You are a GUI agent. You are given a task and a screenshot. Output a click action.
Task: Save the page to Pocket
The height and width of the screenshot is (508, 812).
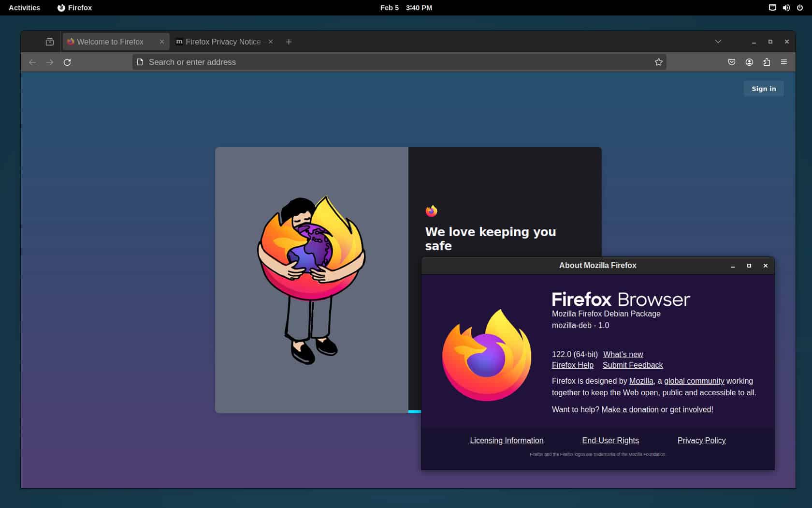click(732, 62)
